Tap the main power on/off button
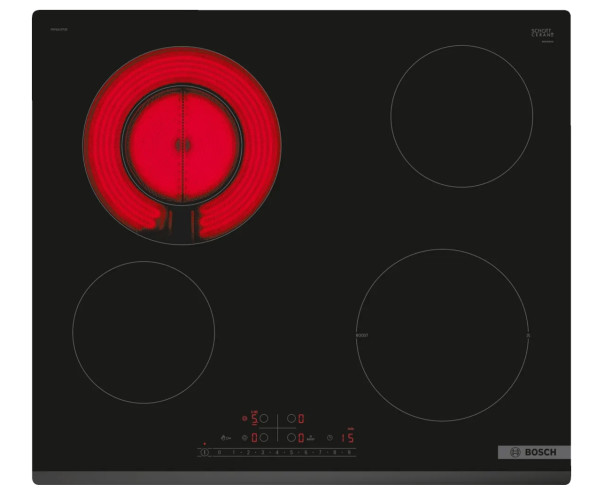Image resolution: width=604 pixels, height=492 pixels. 205,452
